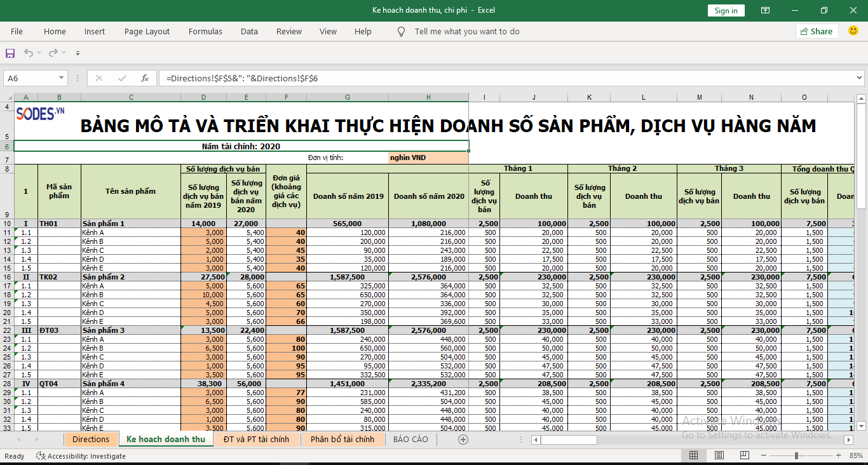The height and width of the screenshot is (465, 868).
Task: Click Accessibility: Investigate in status bar
Action: pos(80,456)
